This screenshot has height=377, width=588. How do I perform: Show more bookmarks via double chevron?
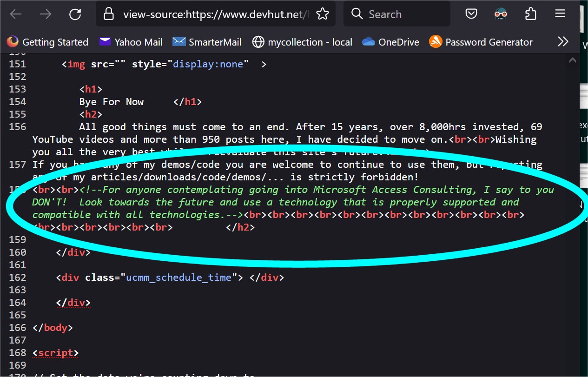click(563, 42)
